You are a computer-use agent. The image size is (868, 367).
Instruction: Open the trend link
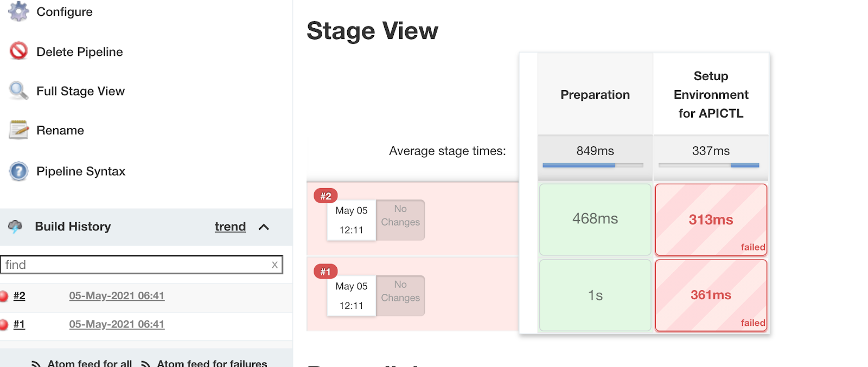(x=230, y=227)
